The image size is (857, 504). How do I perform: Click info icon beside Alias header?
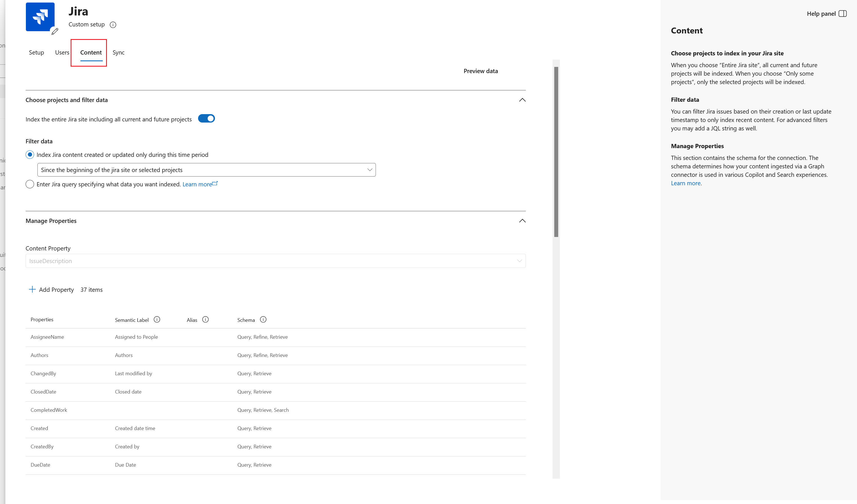[205, 319]
